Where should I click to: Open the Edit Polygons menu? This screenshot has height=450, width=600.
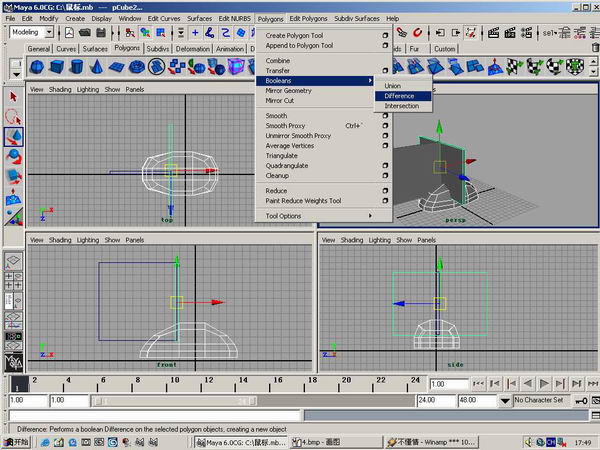coord(308,18)
